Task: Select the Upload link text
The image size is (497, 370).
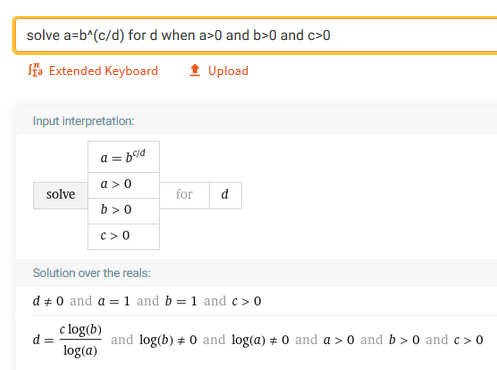Action: pos(228,71)
